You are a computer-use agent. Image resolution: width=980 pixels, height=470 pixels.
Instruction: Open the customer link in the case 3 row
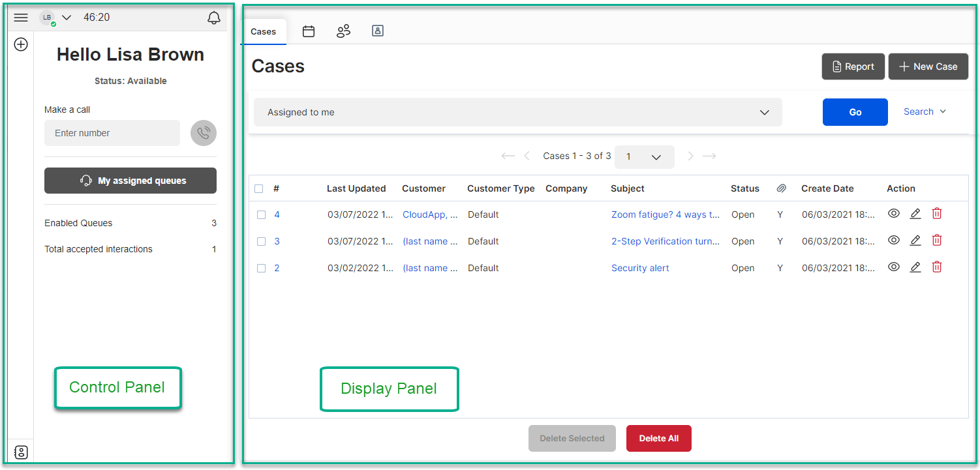tap(430, 241)
